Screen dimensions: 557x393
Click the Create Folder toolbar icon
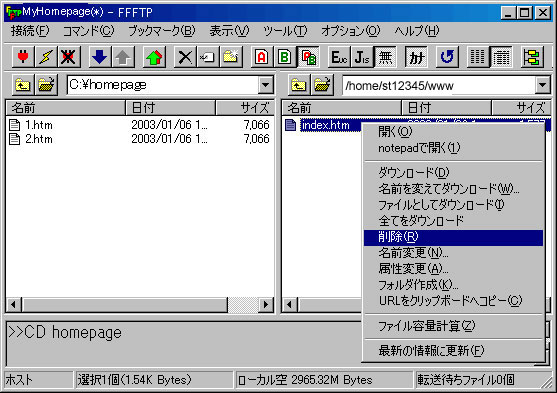click(x=231, y=57)
